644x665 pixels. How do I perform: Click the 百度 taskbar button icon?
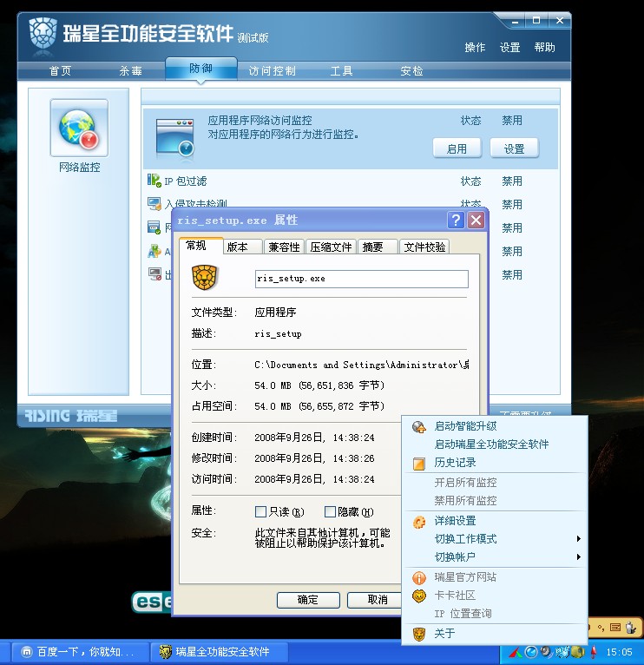[x=27, y=652]
